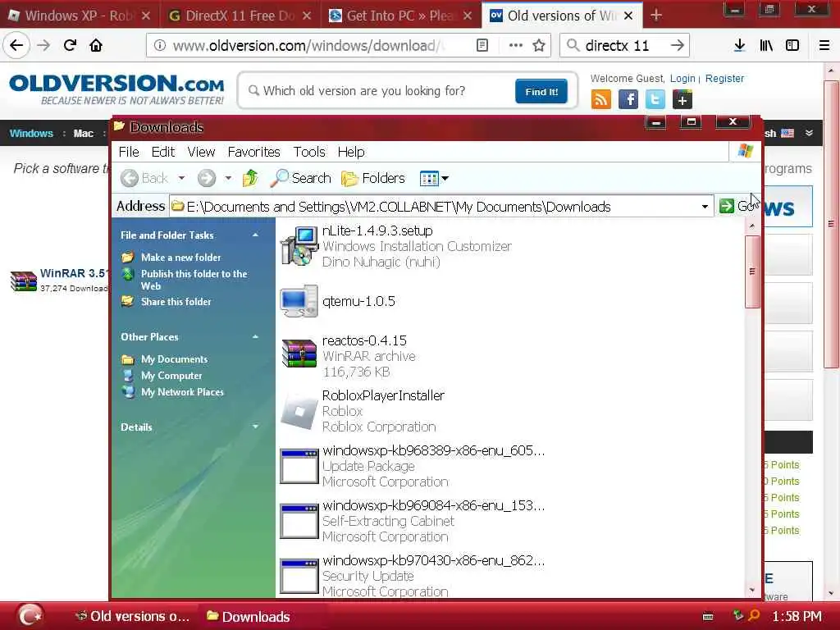This screenshot has height=630, width=840.
Task: Open Back history dropdown arrow in Explorer
Action: coord(181,178)
